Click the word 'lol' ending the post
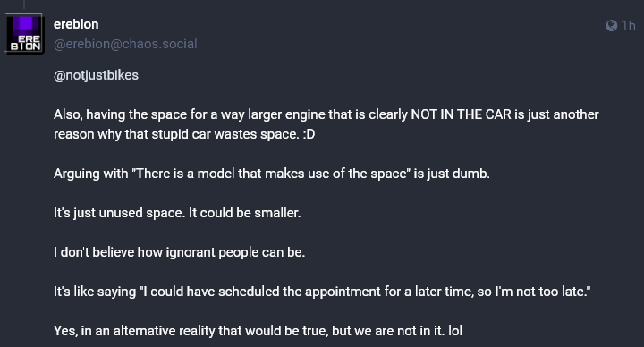Screen dimensions: 644x347 point(455,331)
